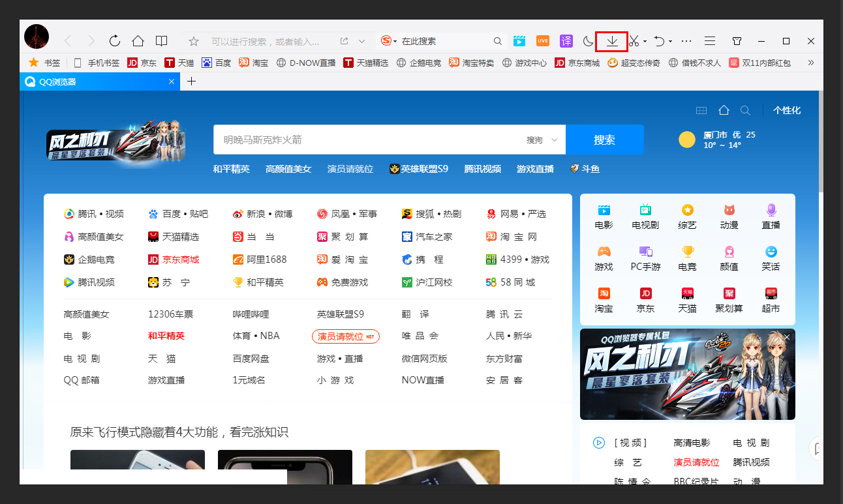Open the blue video toolbar icon
843x504 pixels.
coord(519,40)
